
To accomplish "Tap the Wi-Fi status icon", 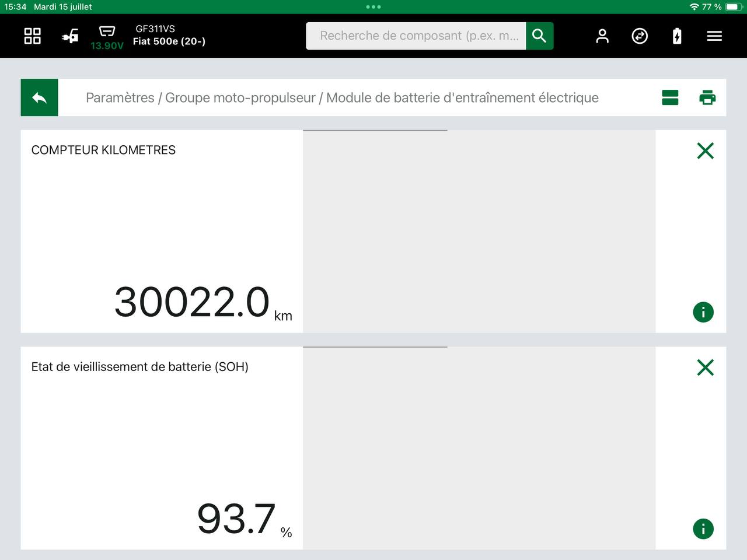I will 694,7.
